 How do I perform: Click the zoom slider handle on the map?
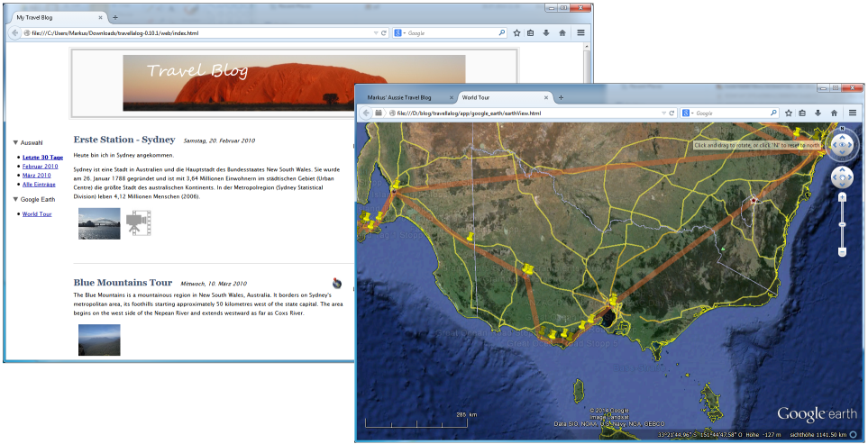pos(842,224)
